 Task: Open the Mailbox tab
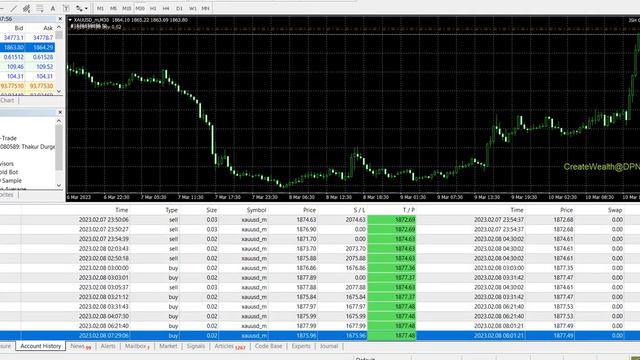[137, 346]
